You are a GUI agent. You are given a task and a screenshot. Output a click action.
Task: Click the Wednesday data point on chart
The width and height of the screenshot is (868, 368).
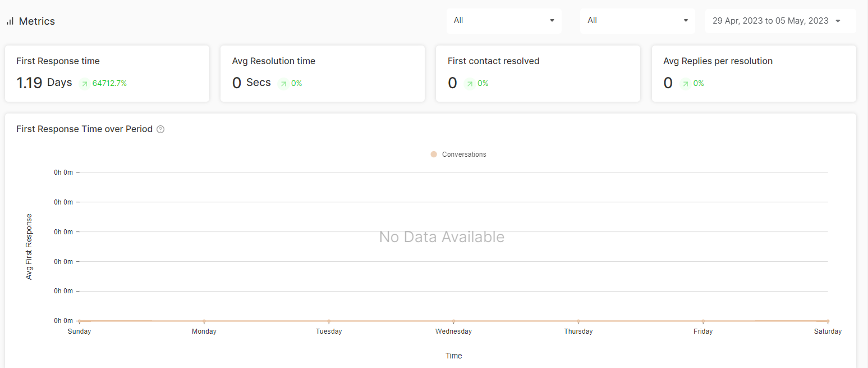pyautogui.click(x=453, y=321)
